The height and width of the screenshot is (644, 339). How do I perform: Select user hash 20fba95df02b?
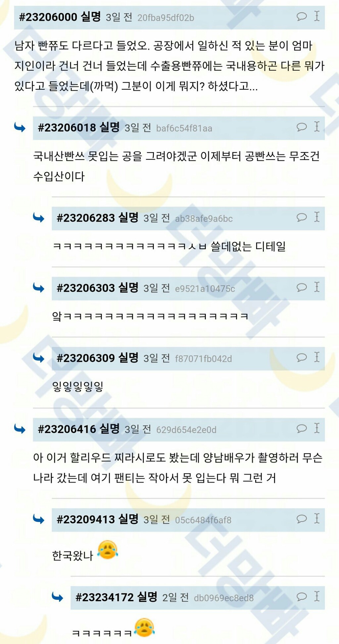tap(166, 18)
